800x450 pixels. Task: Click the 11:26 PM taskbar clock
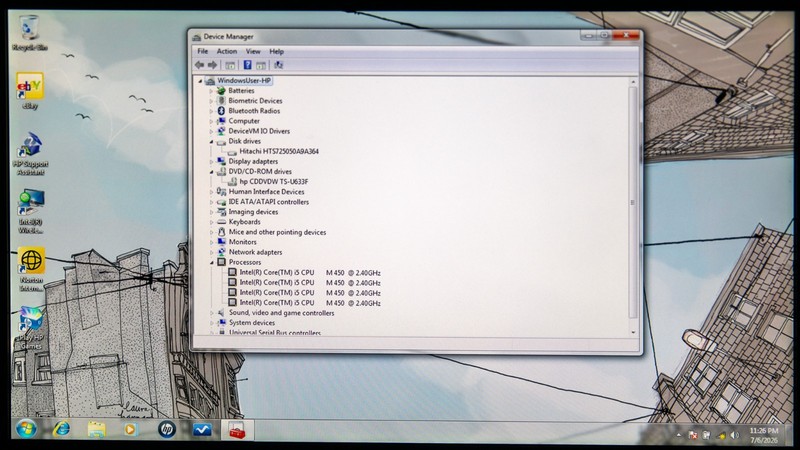764,435
